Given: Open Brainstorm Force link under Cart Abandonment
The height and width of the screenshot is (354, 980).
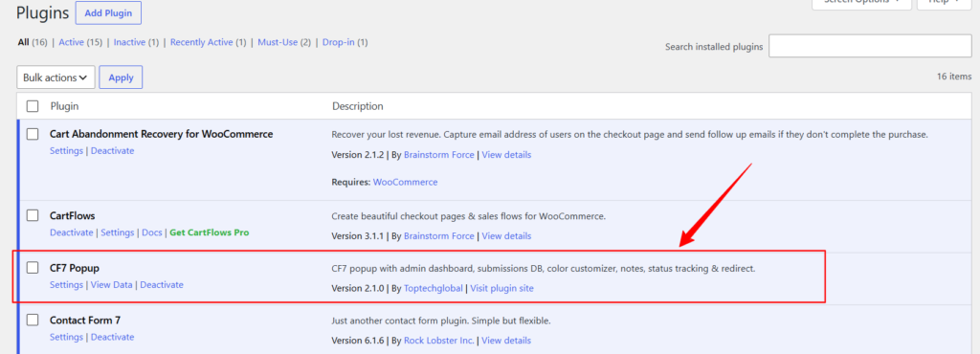Looking at the screenshot, I should [438, 154].
